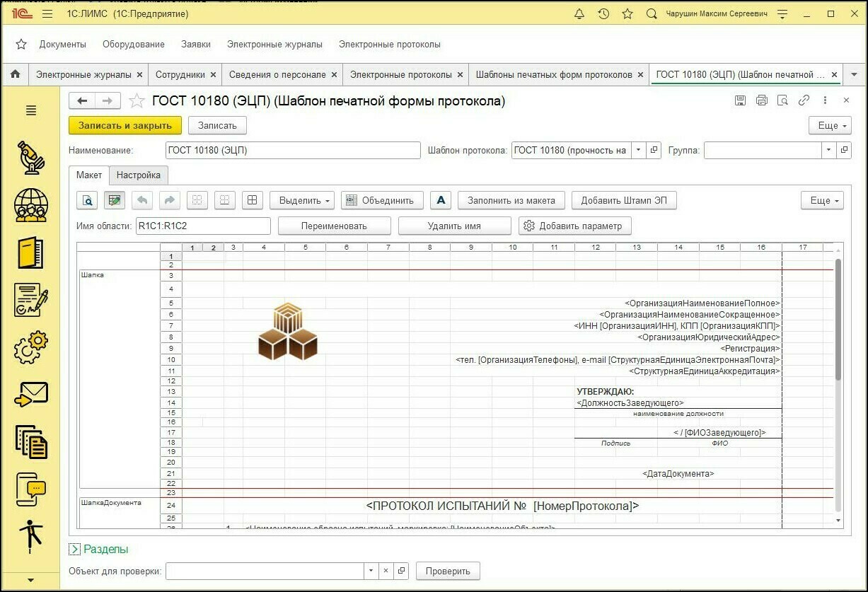This screenshot has height=592, width=868.
Task: Copy link with the chain icon
Action: pos(804,100)
